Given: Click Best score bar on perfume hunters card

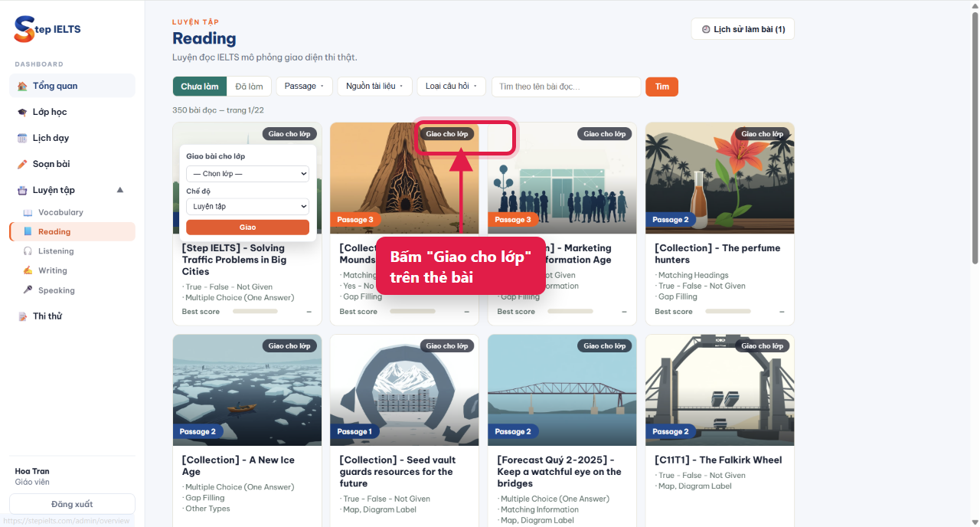Looking at the screenshot, I should (727, 312).
